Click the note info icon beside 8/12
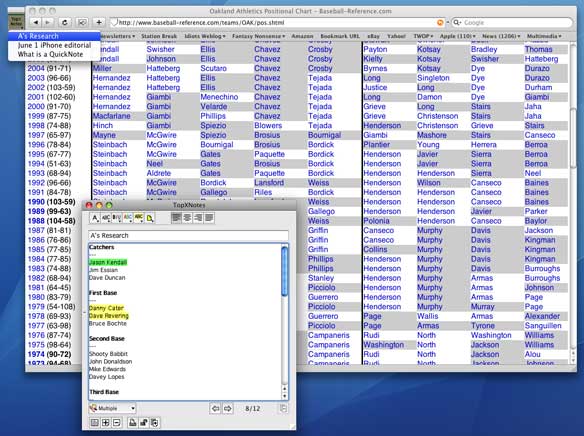This screenshot has height=436, width=584. (x=283, y=408)
